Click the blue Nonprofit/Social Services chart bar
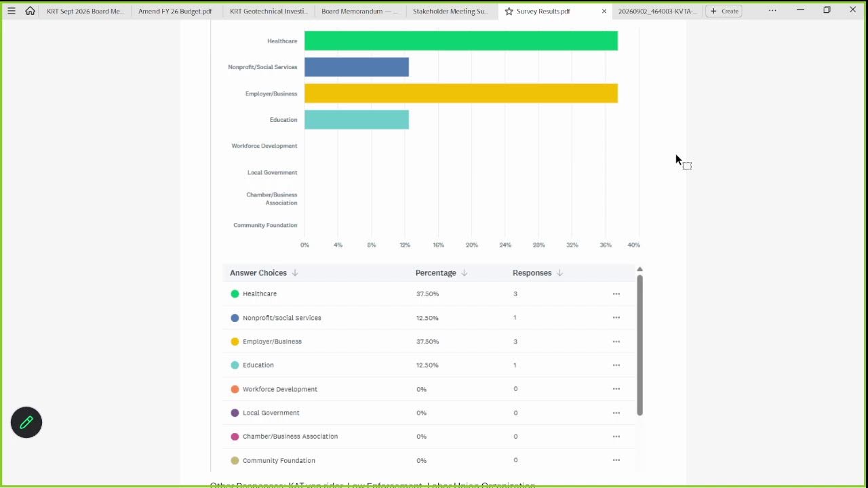Image resolution: width=868 pixels, height=488 pixels. click(357, 67)
